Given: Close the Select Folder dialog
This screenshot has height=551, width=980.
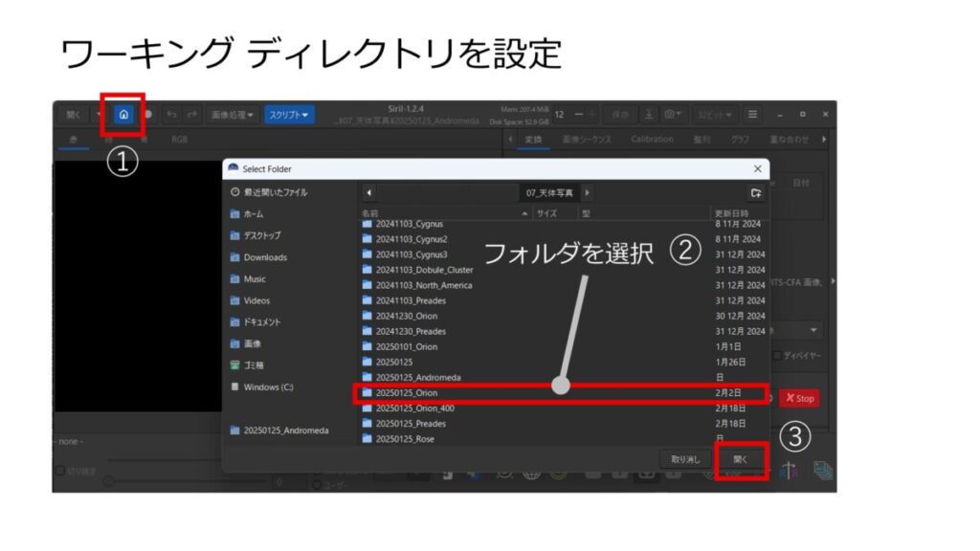Looking at the screenshot, I should [758, 168].
